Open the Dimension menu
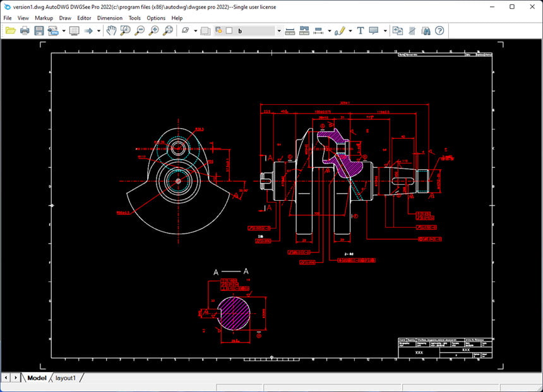This screenshot has height=392, width=543. pyautogui.click(x=109, y=18)
